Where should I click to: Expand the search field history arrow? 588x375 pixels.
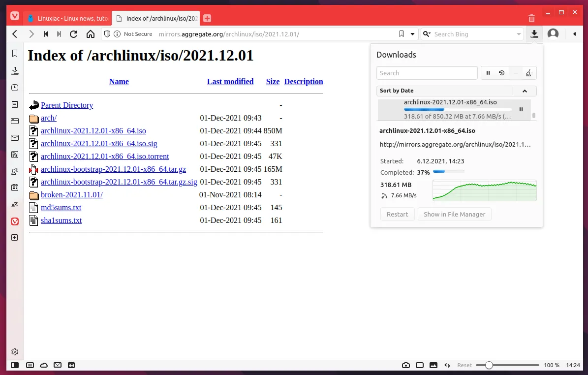[519, 34]
